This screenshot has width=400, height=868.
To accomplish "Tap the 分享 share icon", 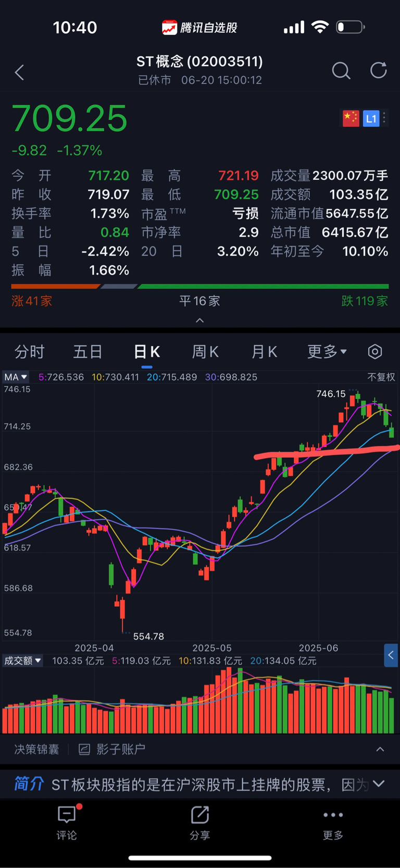I will [200, 815].
